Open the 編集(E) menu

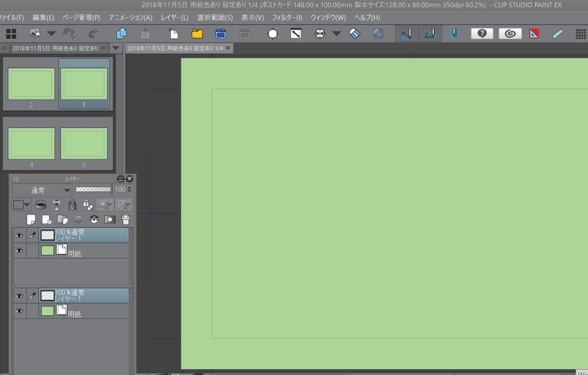[x=43, y=18]
